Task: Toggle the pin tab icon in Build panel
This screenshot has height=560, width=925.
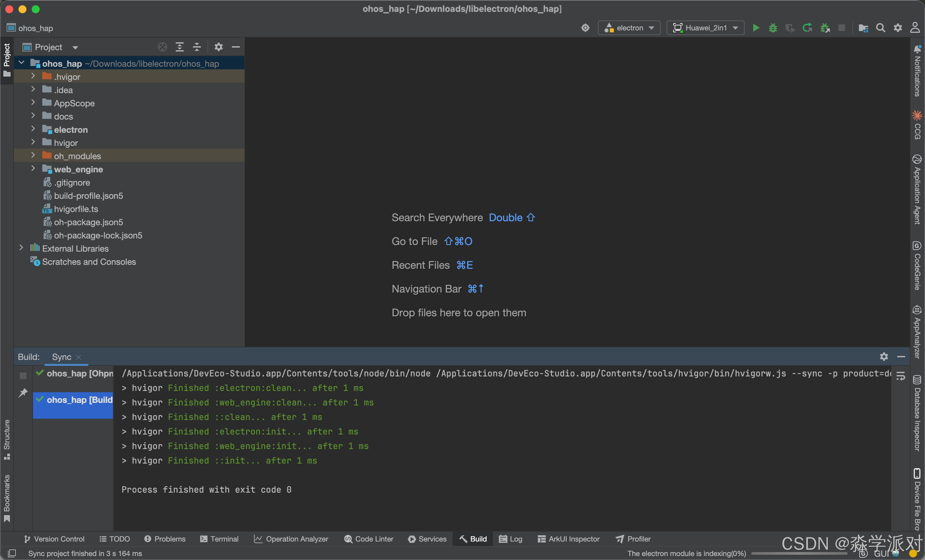Action: click(23, 393)
